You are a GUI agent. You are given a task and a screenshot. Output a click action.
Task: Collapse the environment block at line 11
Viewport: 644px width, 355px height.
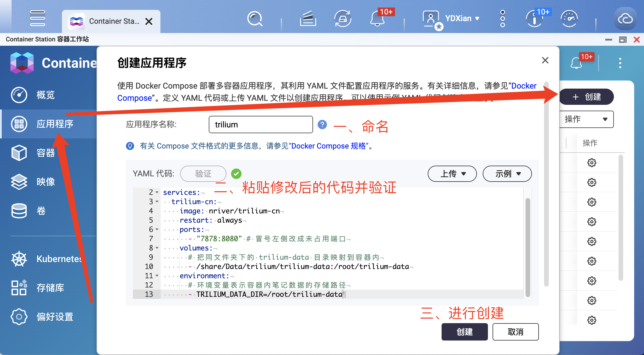coord(157,276)
